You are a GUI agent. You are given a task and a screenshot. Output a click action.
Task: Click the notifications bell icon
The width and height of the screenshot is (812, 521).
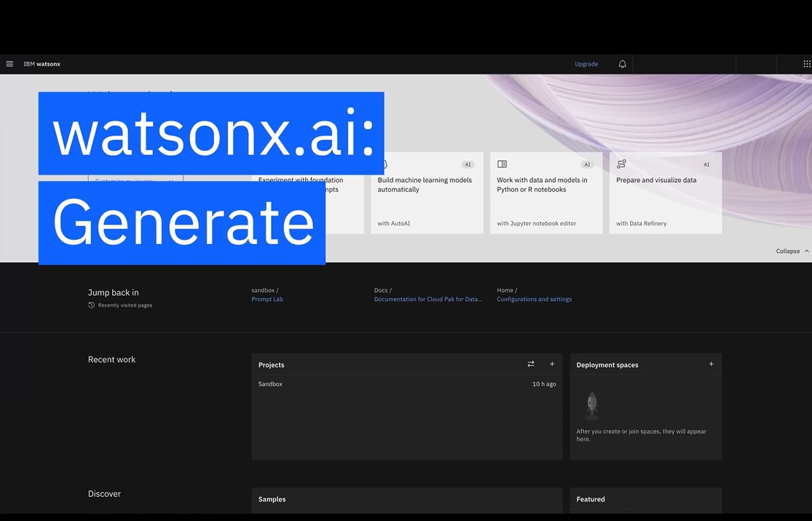click(622, 64)
